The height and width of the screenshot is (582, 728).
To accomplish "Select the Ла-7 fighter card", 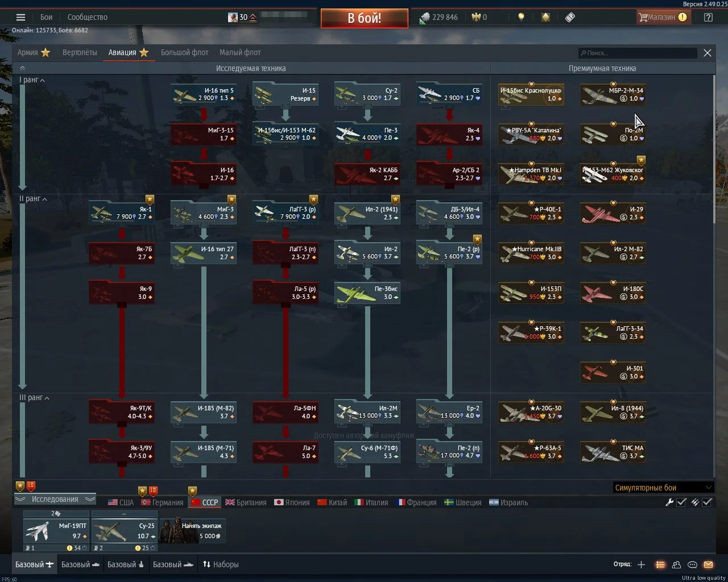I will [x=286, y=452].
